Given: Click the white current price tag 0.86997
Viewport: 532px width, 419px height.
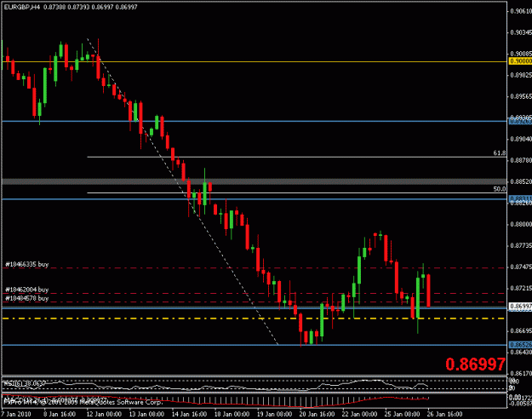Looking at the screenshot, I should point(520,307).
